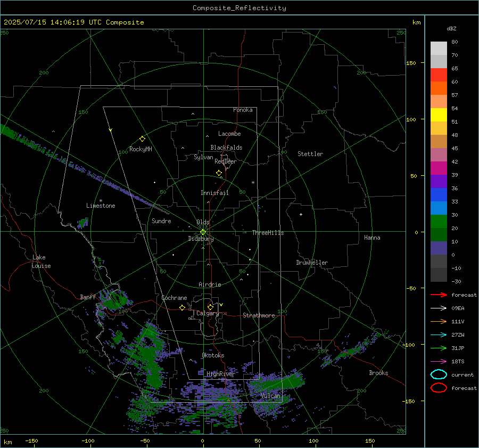Click the Sundre city label
This screenshot has height=448, width=479.
click(x=161, y=221)
